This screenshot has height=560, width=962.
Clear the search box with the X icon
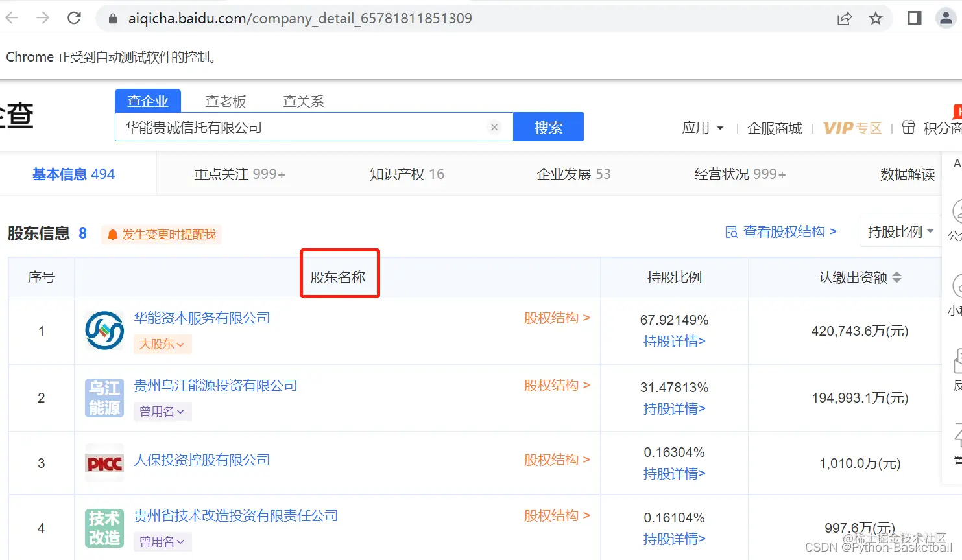pyautogui.click(x=494, y=127)
